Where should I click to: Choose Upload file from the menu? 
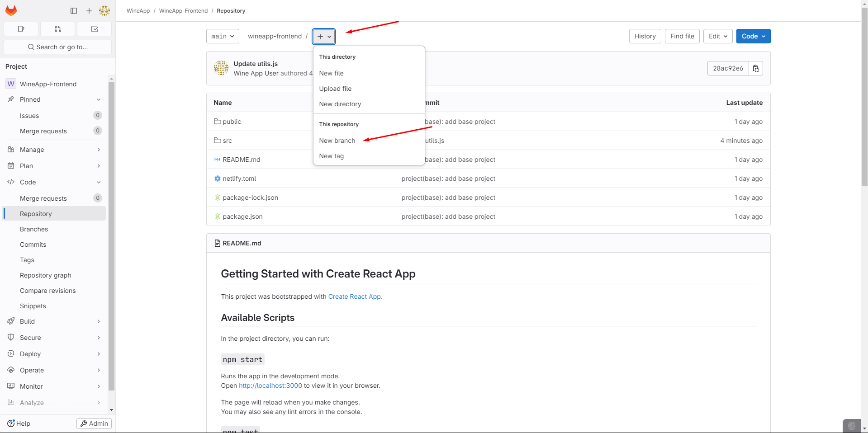click(x=335, y=89)
